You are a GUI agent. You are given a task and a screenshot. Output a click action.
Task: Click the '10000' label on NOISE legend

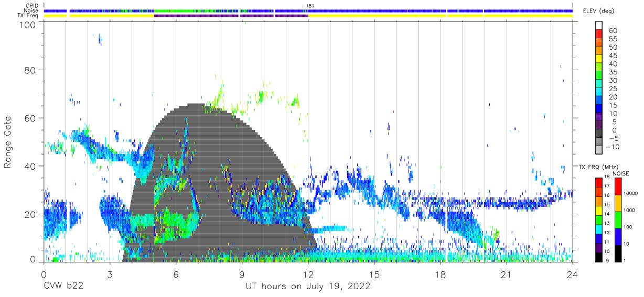coord(631,193)
